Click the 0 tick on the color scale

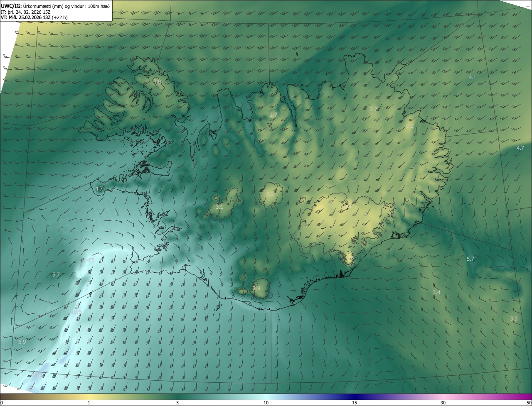(x=2, y=403)
